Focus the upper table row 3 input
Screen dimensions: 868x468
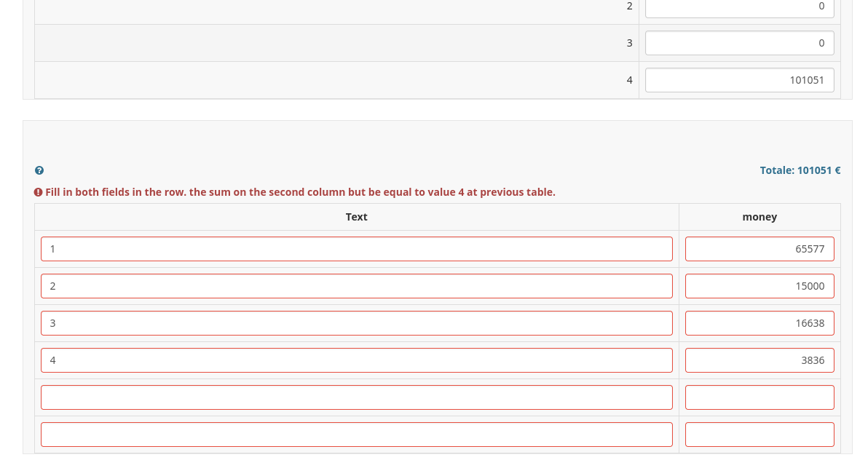tap(739, 43)
